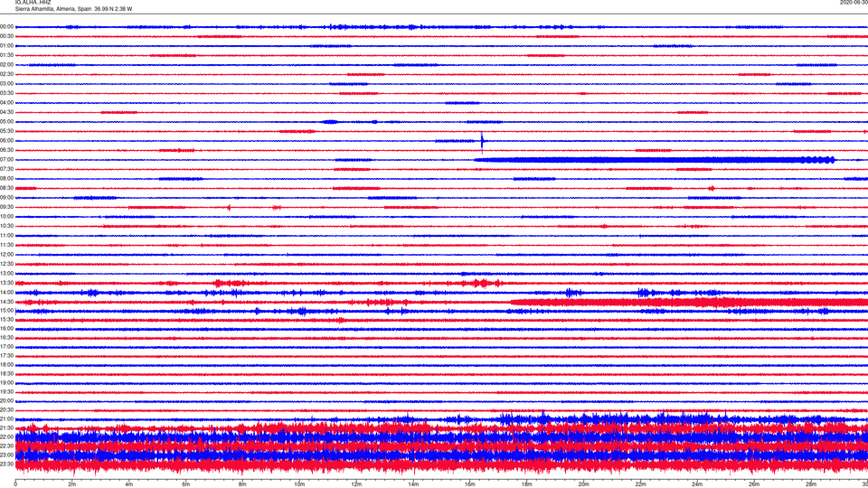
Task: Pick the 23:30 time label
Action: point(6,464)
